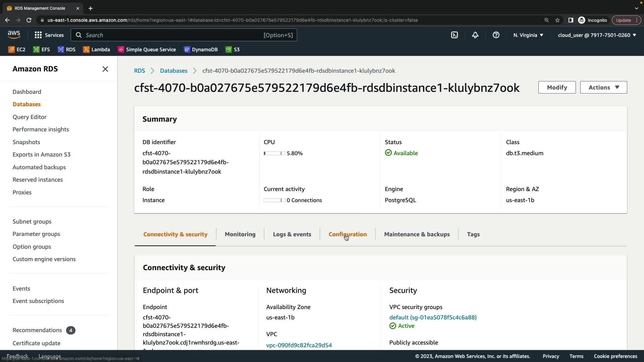The width and height of the screenshot is (644, 362).
Task: Click the Modify button
Action: point(557,87)
